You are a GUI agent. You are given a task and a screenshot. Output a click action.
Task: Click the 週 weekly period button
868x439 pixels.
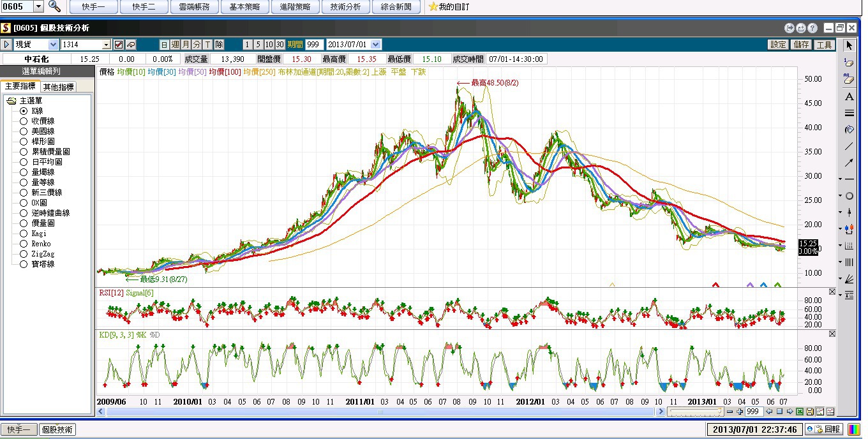(175, 45)
